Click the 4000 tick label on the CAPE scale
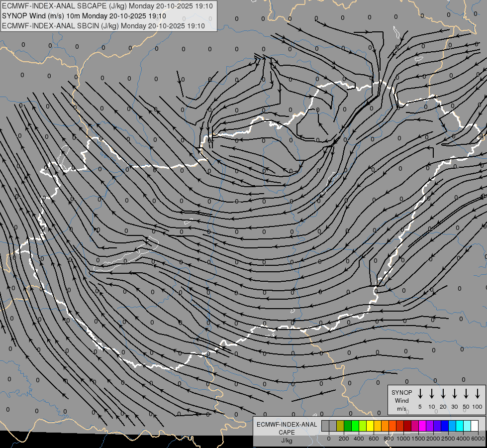This screenshot has height=448, width=487. [463, 439]
